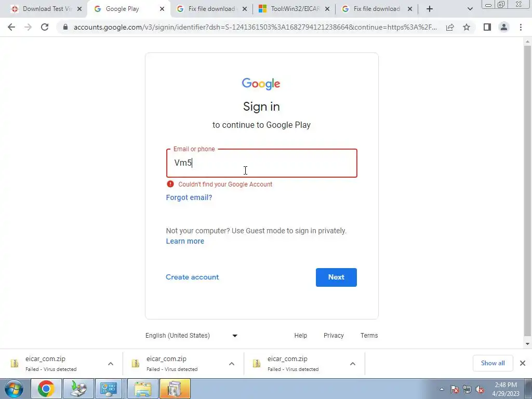The height and width of the screenshot is (399, 532).
Task: Open Chrome's three-dot menu
Action: [x=521, y=27]
